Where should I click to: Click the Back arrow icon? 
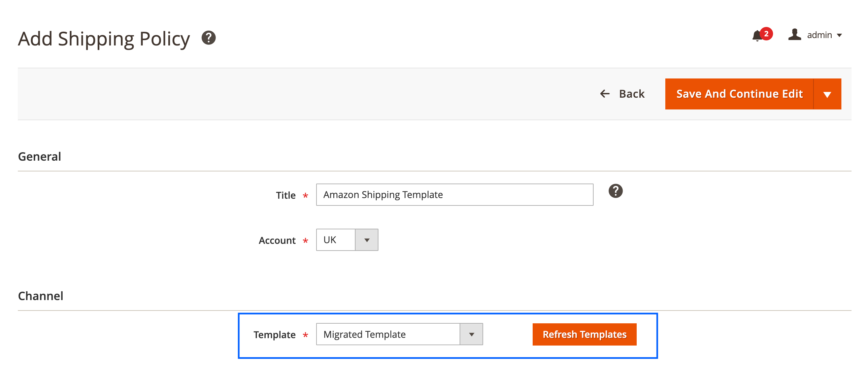pos(605,94)
